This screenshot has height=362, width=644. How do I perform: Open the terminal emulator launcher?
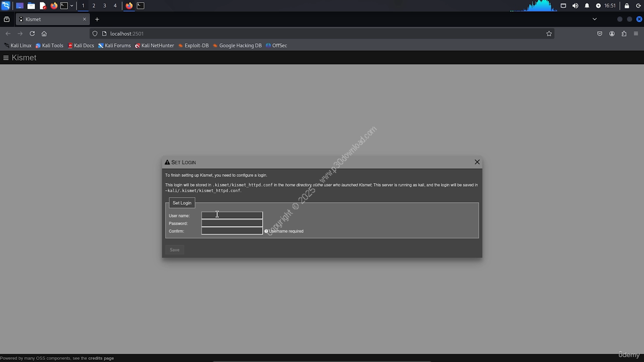click(x=64, y=6)
